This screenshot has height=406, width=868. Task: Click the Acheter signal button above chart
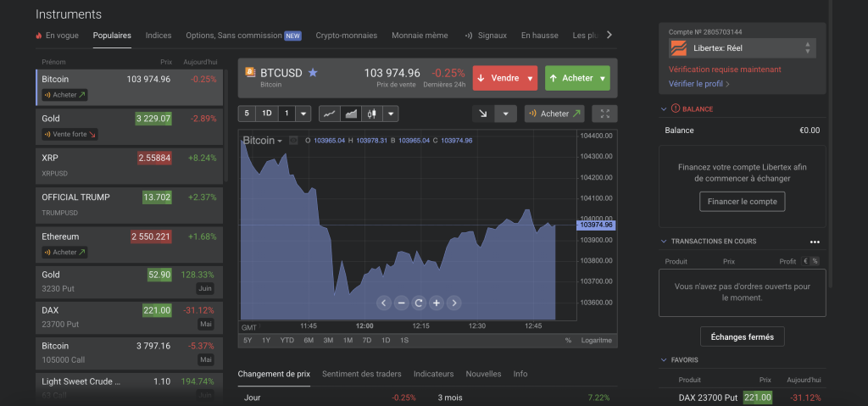point(554,114)
